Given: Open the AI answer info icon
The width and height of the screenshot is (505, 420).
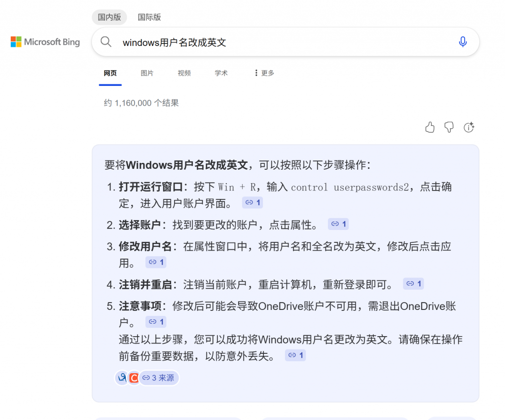Looking at the screenshot, I should [x=469, y=127].
